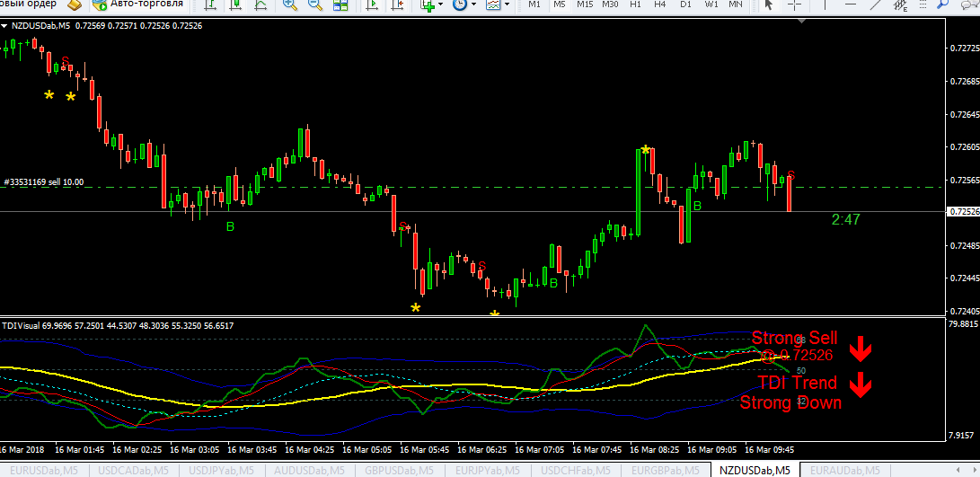
Task: Click the Strong Sell signal text
Action: point(794,339)
